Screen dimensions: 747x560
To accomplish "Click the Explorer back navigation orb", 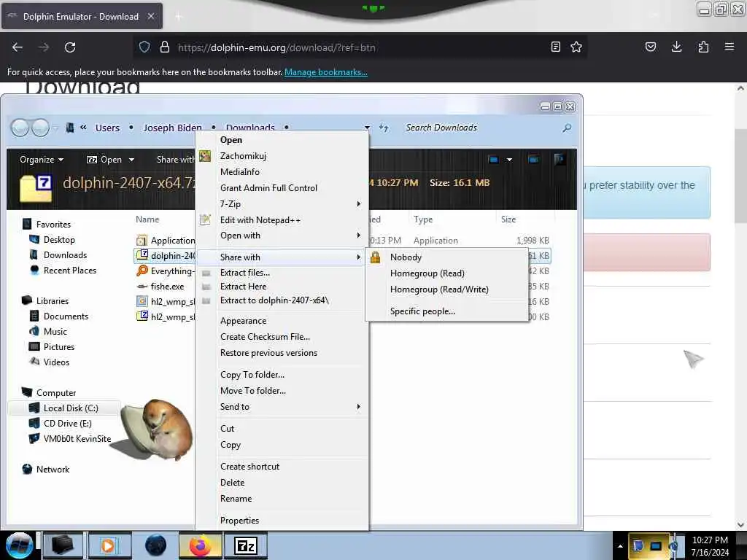I will [20, 128].
